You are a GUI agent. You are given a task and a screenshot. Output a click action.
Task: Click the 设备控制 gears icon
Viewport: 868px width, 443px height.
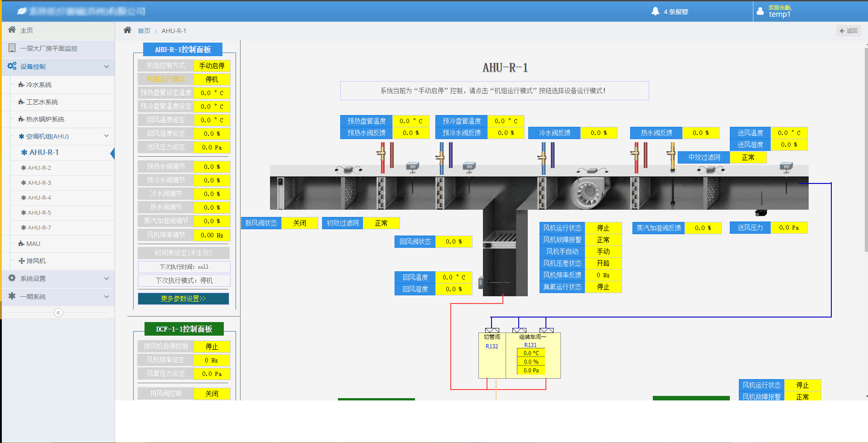[x=12, y=66]
